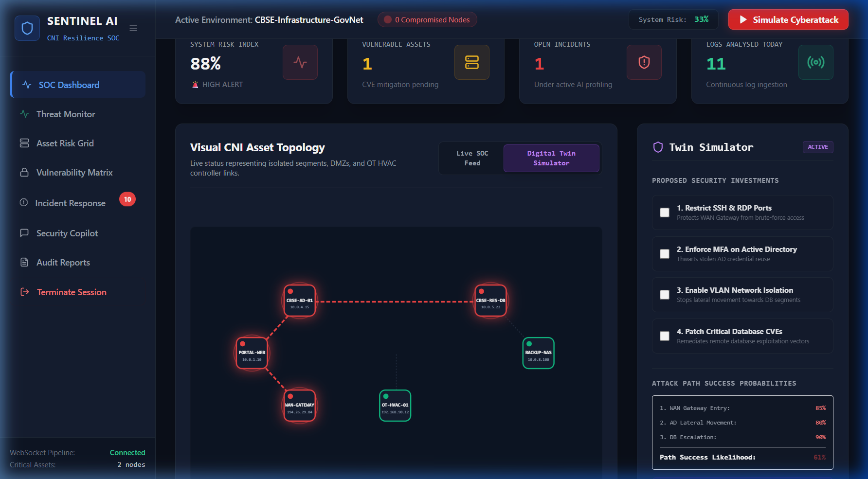The height and width of the screenshot is (479, 868).
Task: Click the SOC Dashboard pulse icon
Action: tap(27, 85)
